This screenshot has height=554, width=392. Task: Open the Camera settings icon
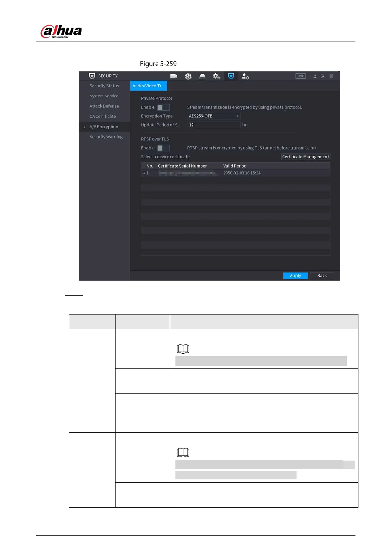click(x=174, y=76)
